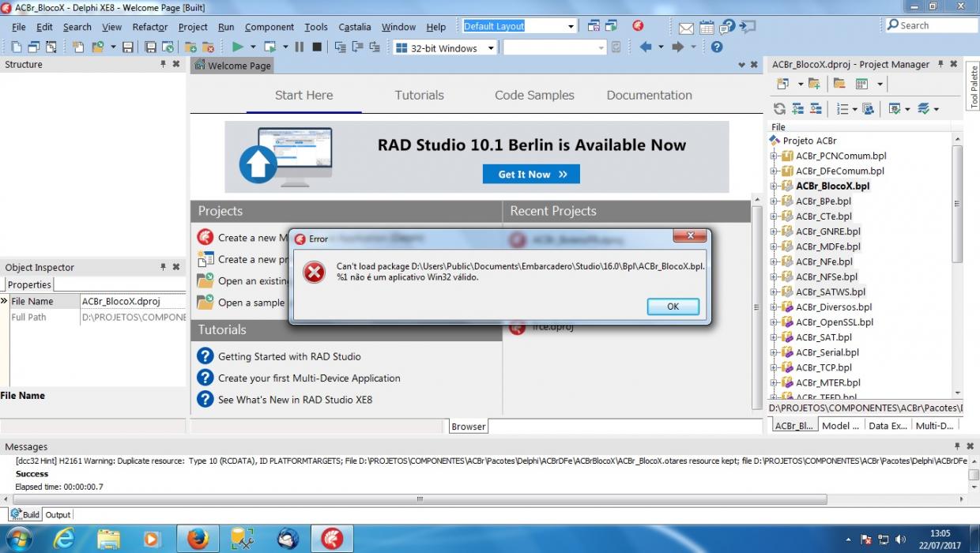Open the 32-bit Windows platform dropdown

point(491,47)
